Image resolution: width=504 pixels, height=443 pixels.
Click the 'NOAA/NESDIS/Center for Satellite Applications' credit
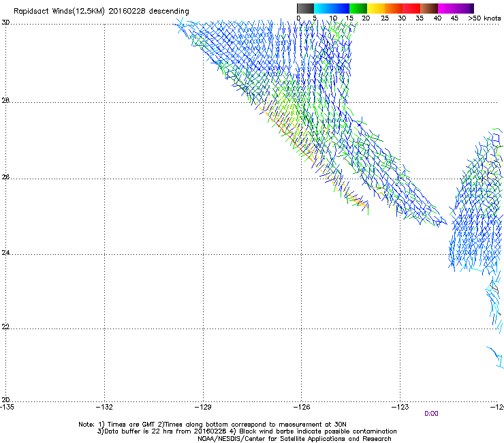[x=294, y=439]
